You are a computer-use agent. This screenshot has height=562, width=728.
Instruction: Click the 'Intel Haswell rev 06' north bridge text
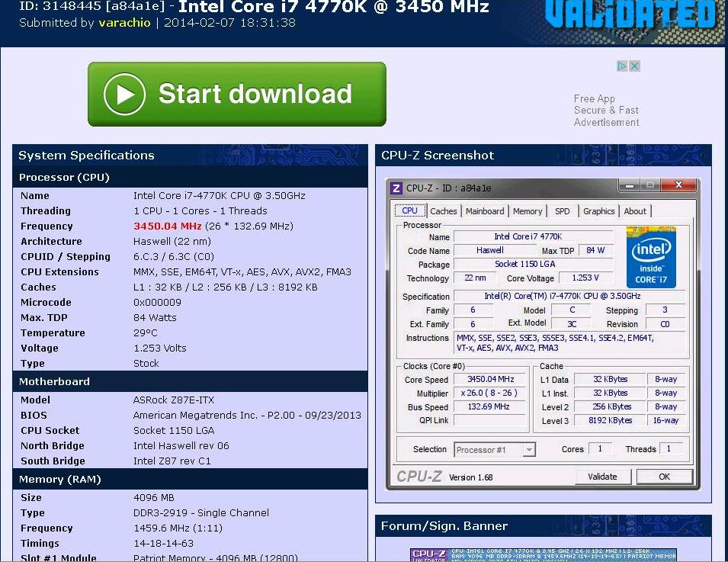181,446
